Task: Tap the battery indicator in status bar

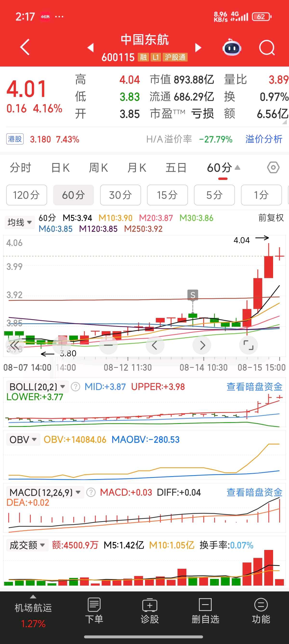Action: [x=262, y=17]
